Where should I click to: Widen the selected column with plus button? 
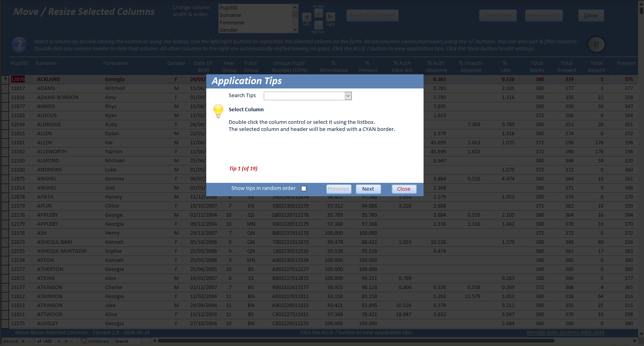319,13
